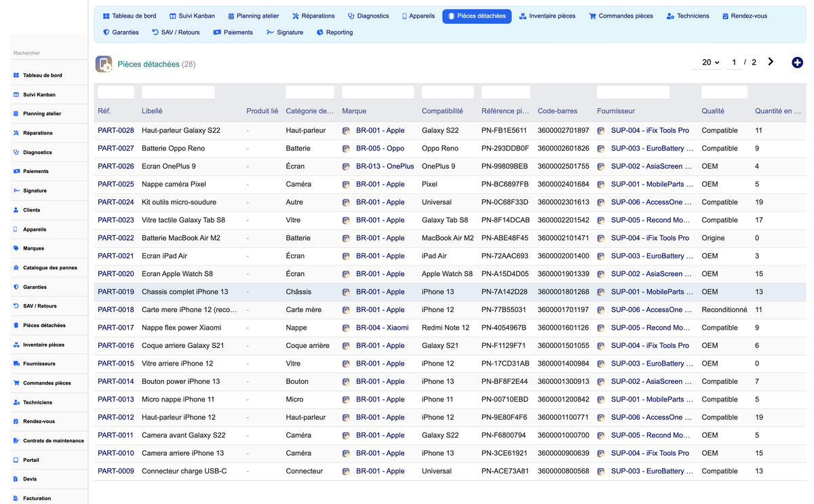Open brand BR-004 - Xiaomi link

(382, 328)
